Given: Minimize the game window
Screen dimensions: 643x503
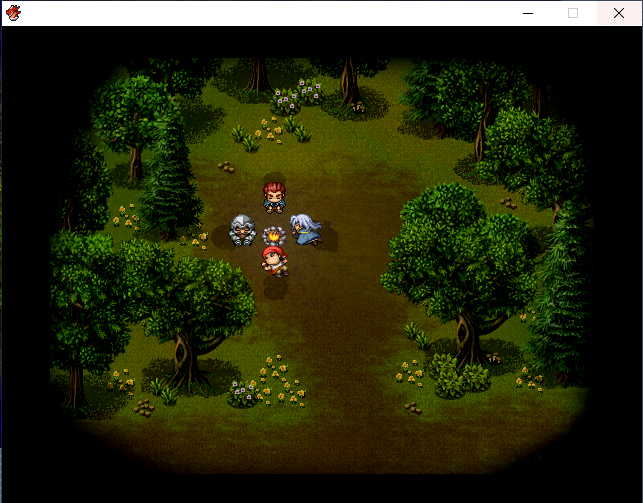Looking at the screenshot, I should (528, 13).
